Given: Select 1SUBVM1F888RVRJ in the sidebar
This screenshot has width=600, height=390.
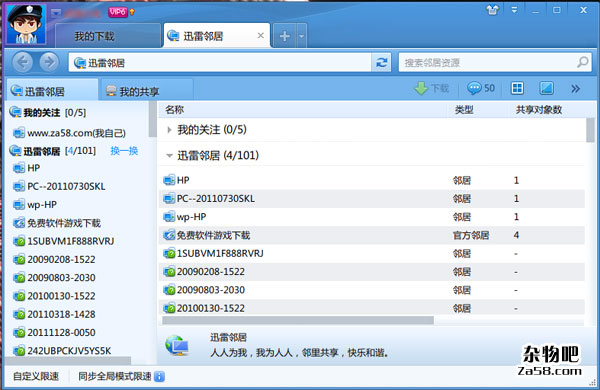Looking at the screenshot, I should point(64,241).
